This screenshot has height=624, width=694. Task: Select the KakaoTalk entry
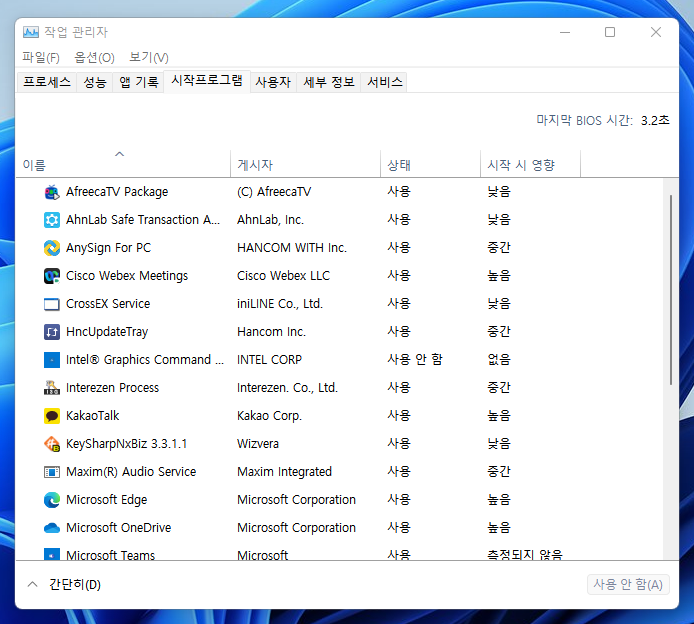[x=93, y=416]
